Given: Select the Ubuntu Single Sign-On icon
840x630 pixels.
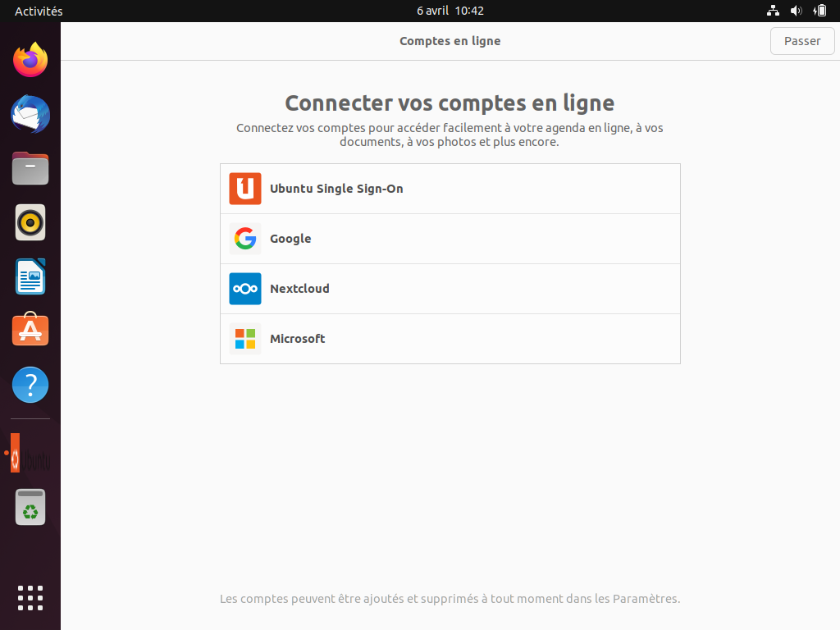Looking at the screenshot, I should click(244, 189).
